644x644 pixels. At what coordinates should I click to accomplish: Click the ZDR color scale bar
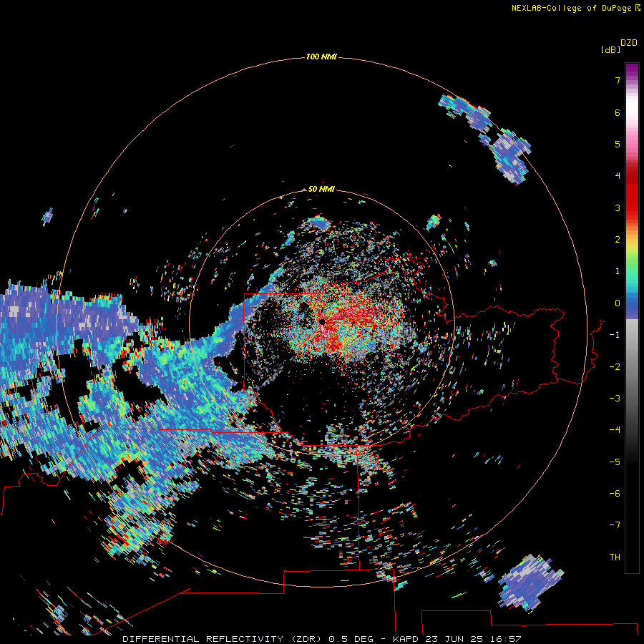click(x=632, y=318)
